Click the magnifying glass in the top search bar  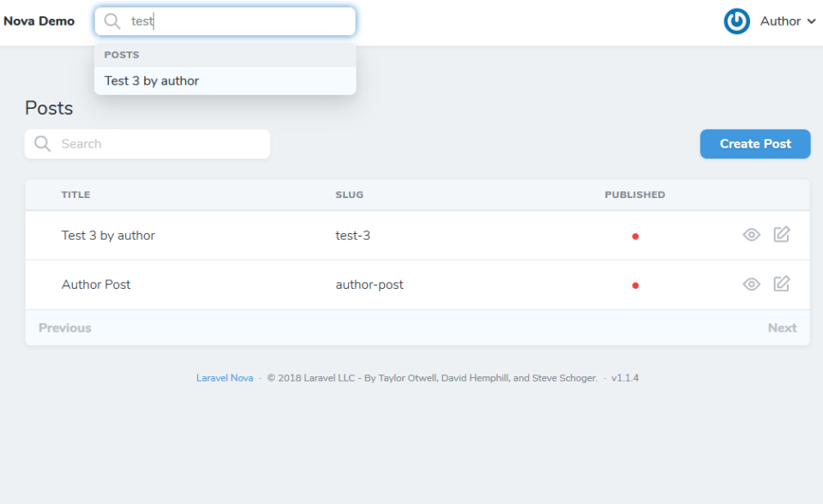point(111,21)
